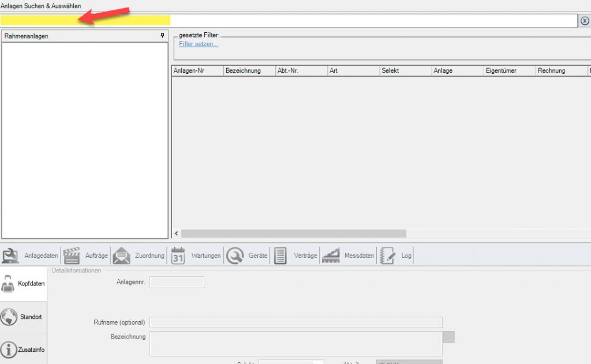Open the Zuordnung envelope icon
Screen dimensions: 591x364
point(121,256)
